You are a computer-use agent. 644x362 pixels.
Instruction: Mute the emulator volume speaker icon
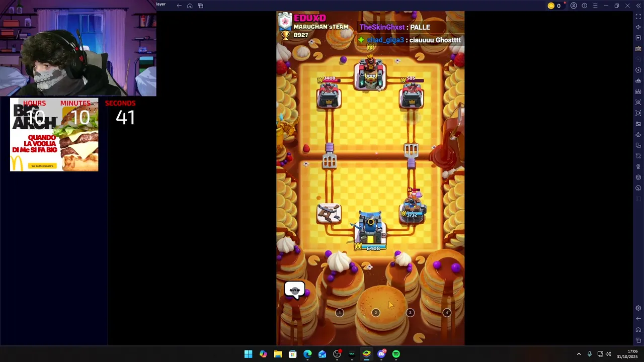click(638, 27)
